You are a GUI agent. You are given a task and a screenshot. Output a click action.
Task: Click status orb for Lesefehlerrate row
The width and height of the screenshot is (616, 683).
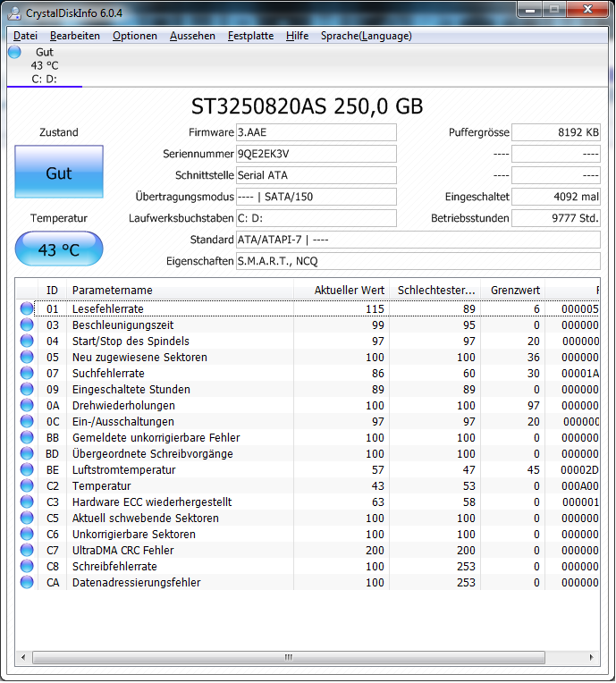click(27, 308)
